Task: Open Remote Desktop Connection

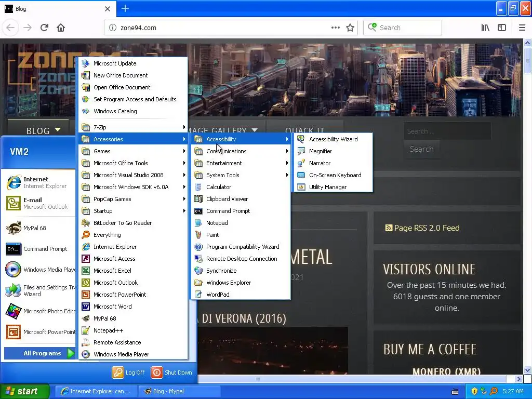Action: point(241,259)
